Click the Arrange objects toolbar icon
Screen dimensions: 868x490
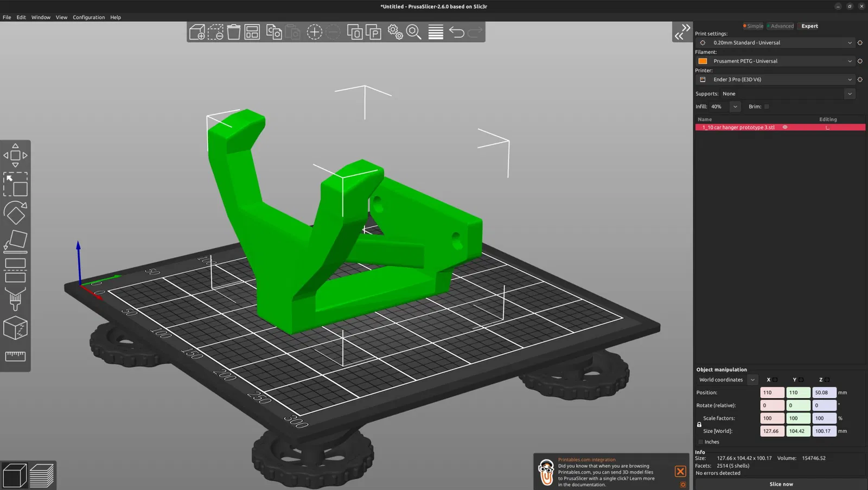252,33
